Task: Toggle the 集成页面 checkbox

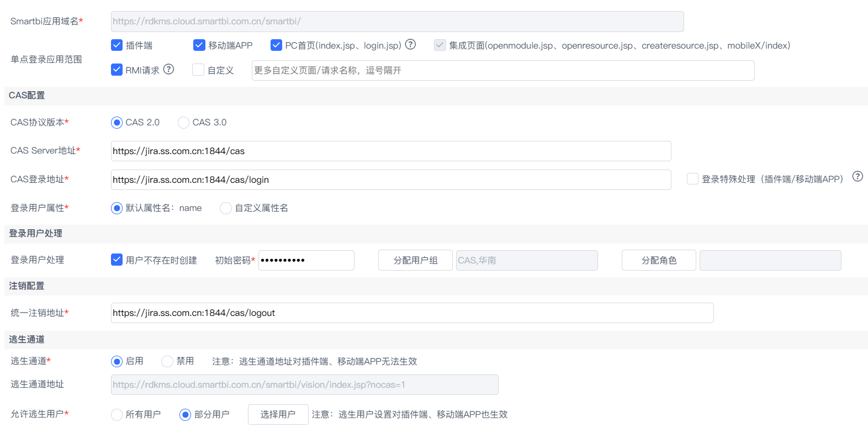Action: [440, 45]
